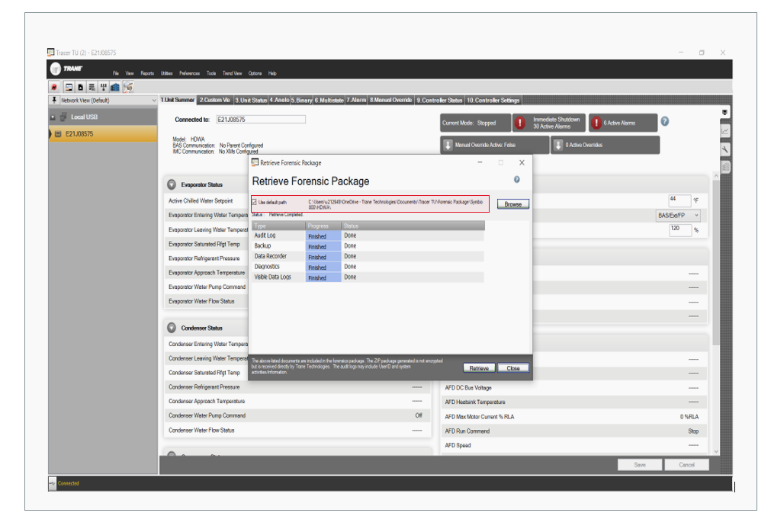Open the Options menu

(255, 73)
